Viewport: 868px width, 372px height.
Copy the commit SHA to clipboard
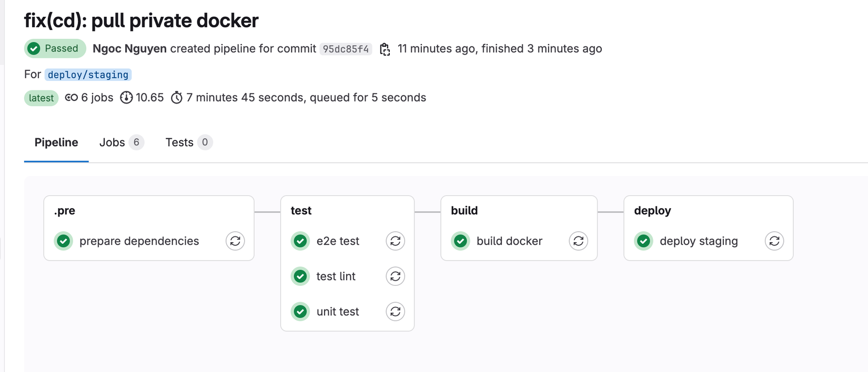385,49
